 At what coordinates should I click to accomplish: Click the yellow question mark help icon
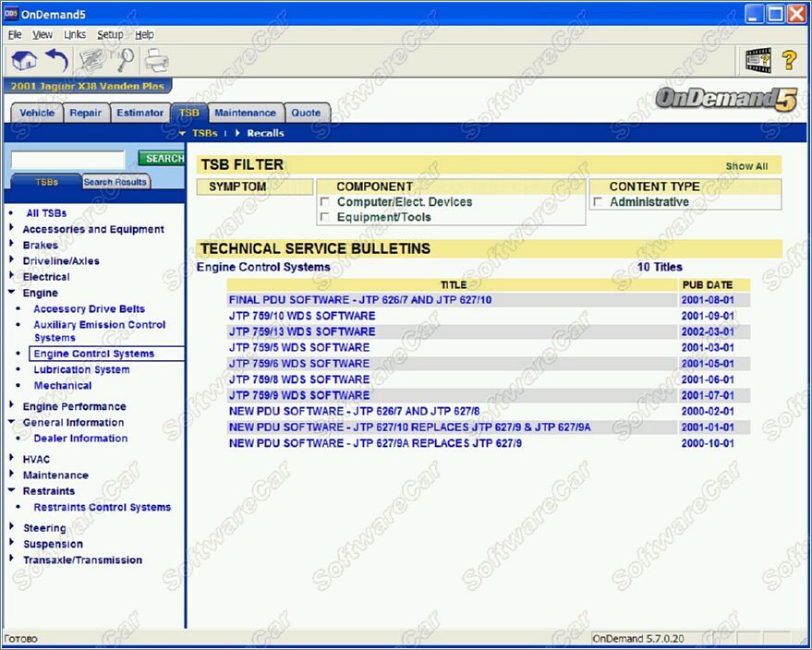(789, 60)
